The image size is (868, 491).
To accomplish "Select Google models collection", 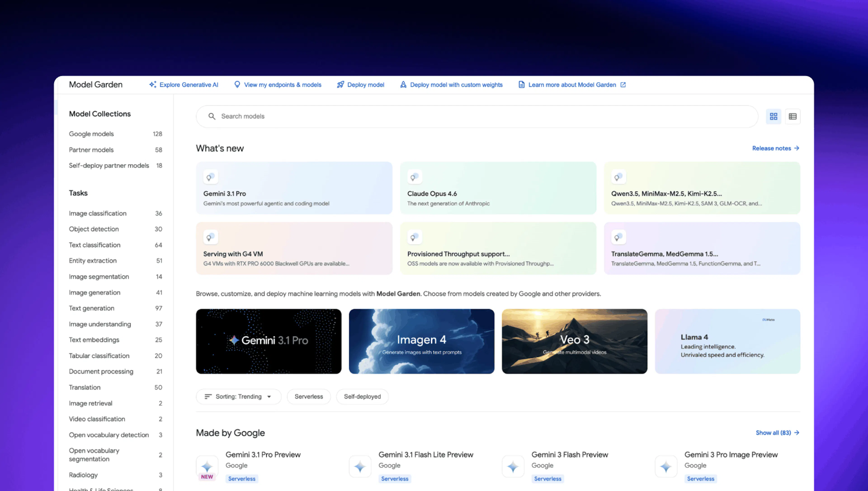I will [116, 134].
